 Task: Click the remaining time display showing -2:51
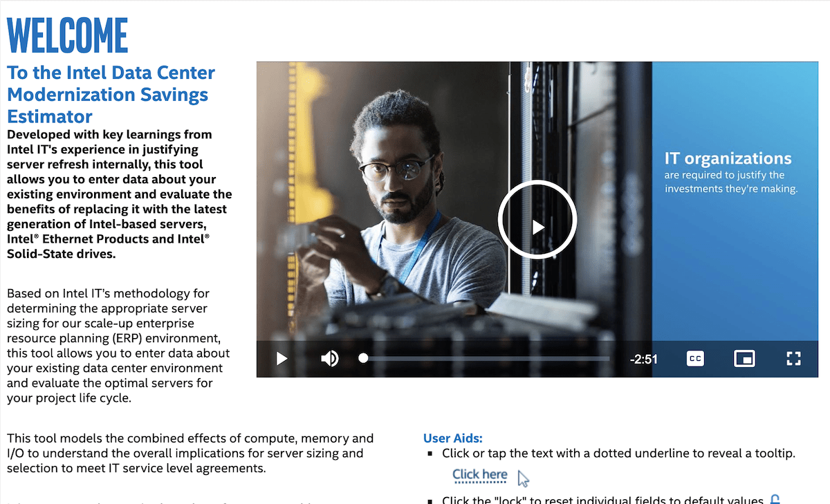[x=643, y=358]
